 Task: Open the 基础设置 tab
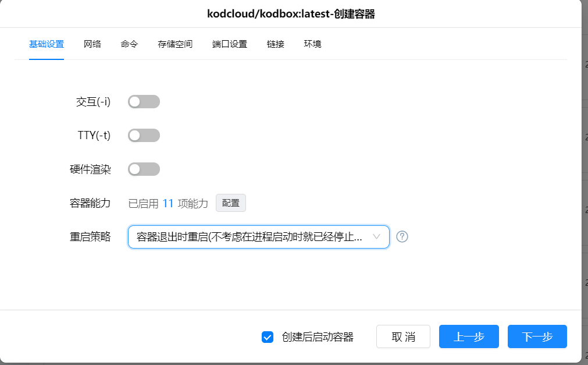coord(47,44)
